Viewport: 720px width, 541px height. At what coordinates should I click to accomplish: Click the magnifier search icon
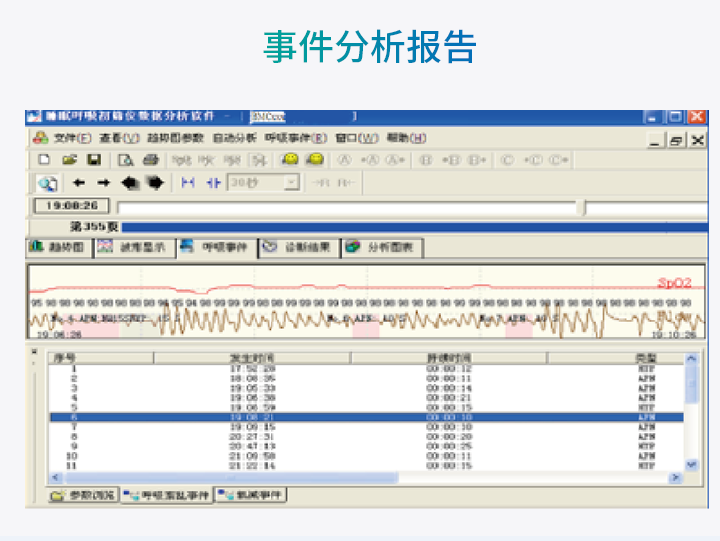pyautogui.click(x=47, y=183)
